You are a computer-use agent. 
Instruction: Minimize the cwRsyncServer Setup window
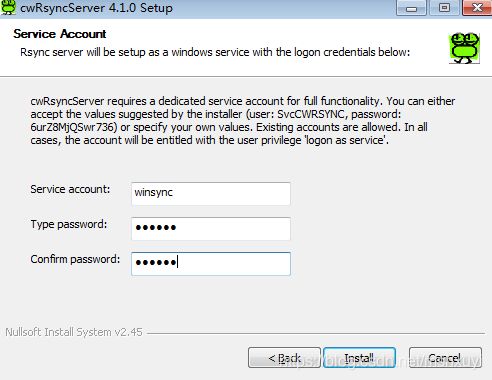tap(411, 8)
